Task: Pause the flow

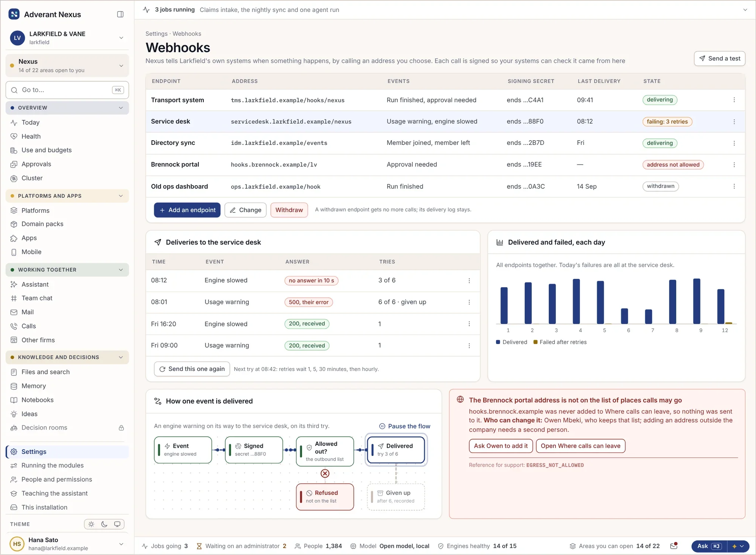Action: (x=404, y=426)
